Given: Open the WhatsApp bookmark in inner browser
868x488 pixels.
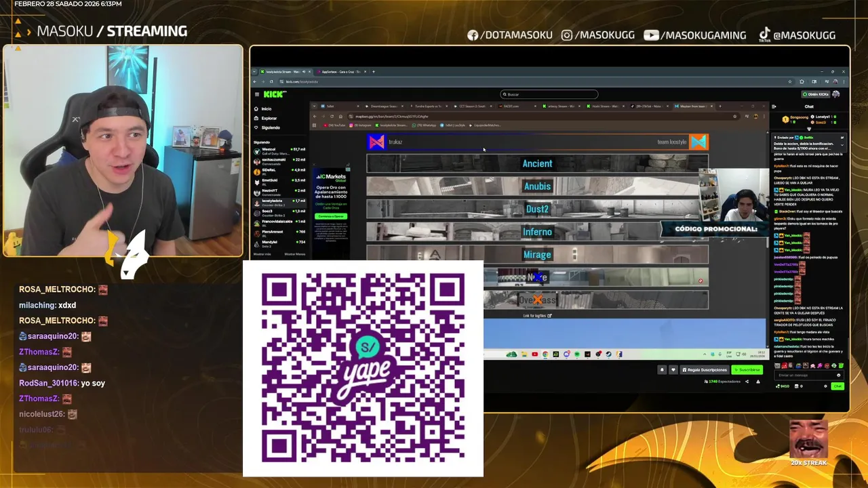Looking at the screenshot, I should pos(424,125).
